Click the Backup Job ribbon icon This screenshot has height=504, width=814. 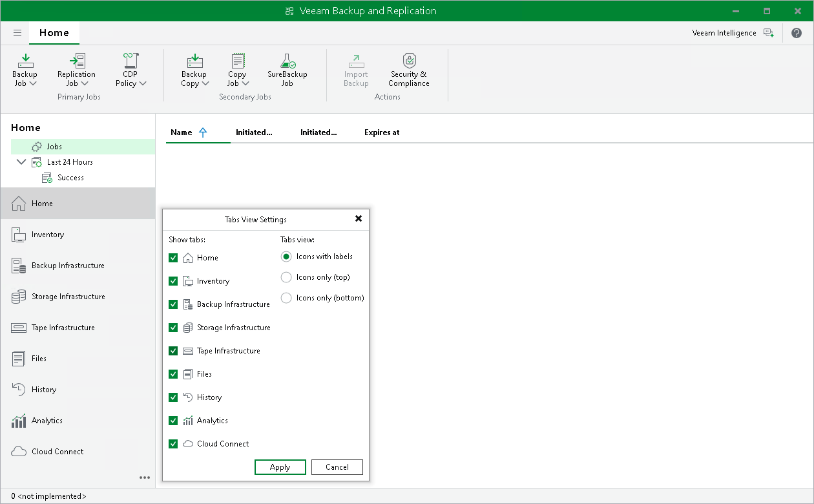(25, 61)
